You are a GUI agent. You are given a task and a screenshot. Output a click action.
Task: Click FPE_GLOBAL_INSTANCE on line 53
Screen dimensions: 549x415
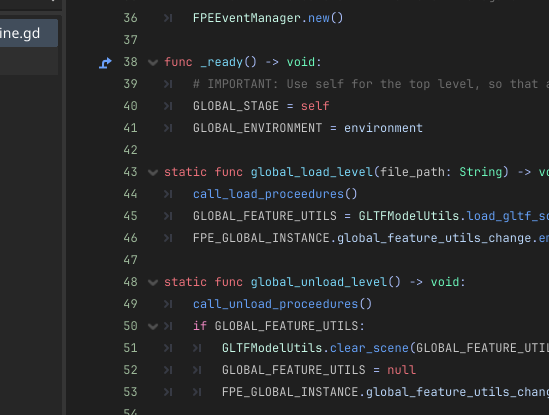point(290,392)
